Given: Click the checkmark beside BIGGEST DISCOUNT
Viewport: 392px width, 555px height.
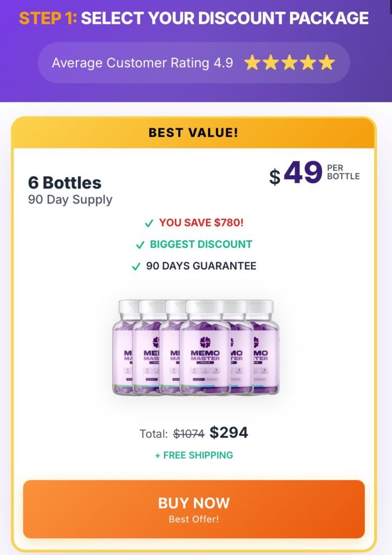Looking at the screenshot, I should click(x=140, y=245).
